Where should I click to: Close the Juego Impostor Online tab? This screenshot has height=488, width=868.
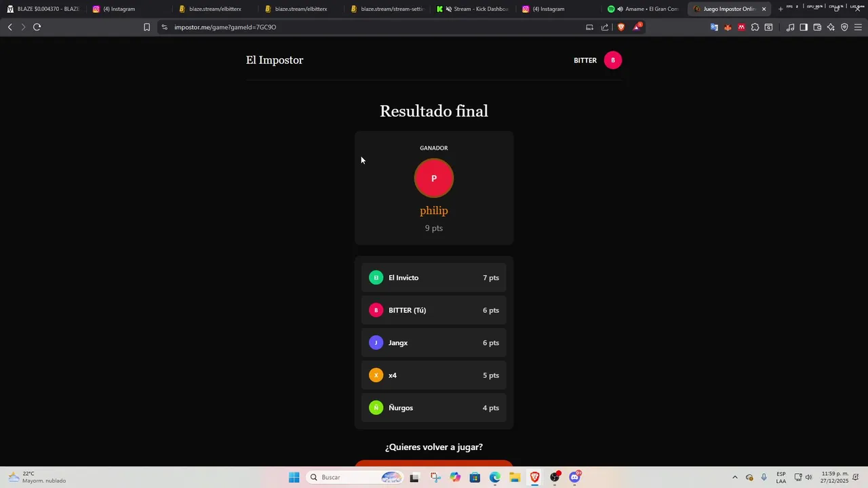764,9
